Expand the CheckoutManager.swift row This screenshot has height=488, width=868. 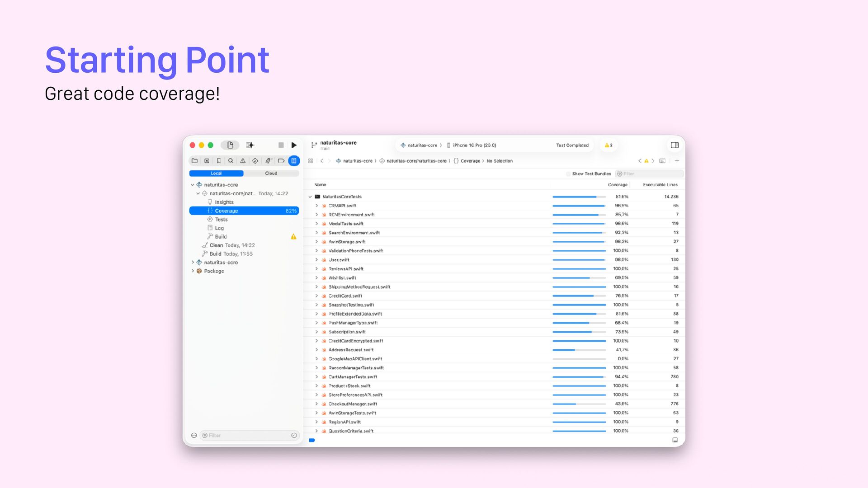pyautogui.click(x=316, y=404)
